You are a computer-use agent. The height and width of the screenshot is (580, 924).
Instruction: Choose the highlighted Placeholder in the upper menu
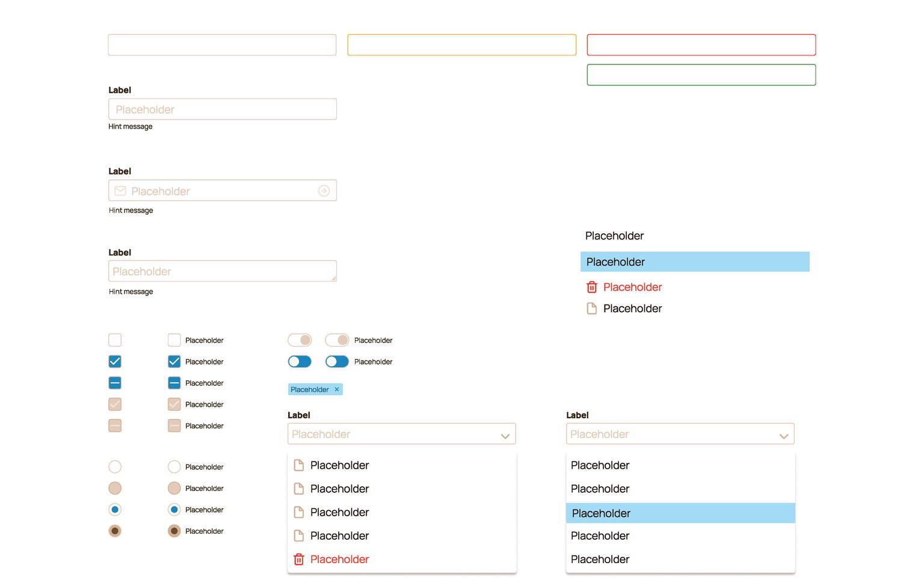coord(695,262)
